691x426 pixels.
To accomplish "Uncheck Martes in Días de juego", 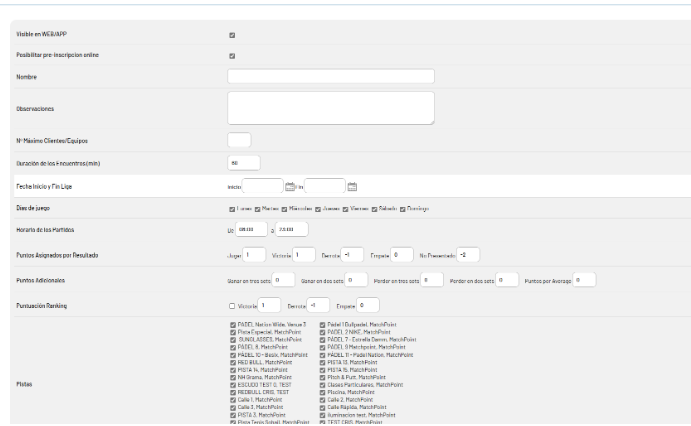I will click(257, 209).
